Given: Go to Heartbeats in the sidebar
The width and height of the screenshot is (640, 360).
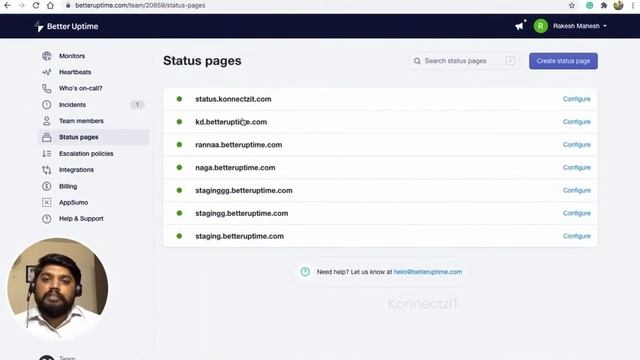Looking at the screenshot, I should click(x=75, y=72).
